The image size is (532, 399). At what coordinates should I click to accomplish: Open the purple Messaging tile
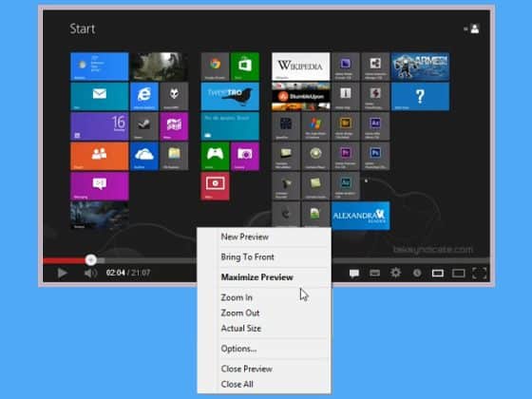(x=100, y=186)
